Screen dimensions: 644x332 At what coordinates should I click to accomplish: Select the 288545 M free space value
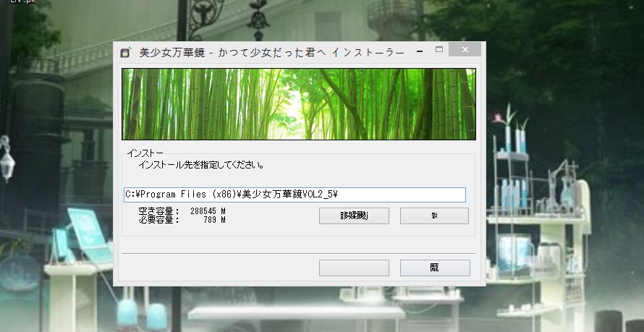(x=208, y=211)
